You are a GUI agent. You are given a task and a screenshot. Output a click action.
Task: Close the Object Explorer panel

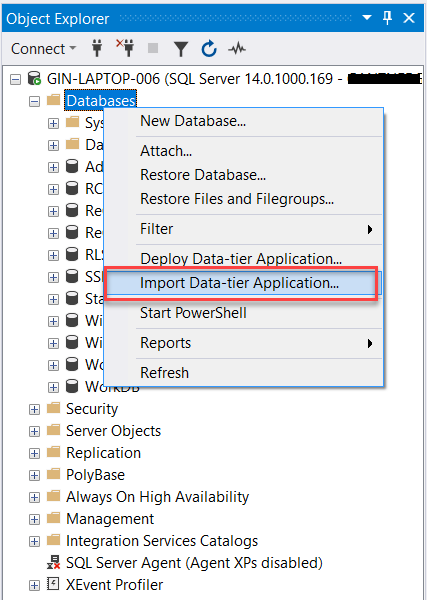[409, 18]
